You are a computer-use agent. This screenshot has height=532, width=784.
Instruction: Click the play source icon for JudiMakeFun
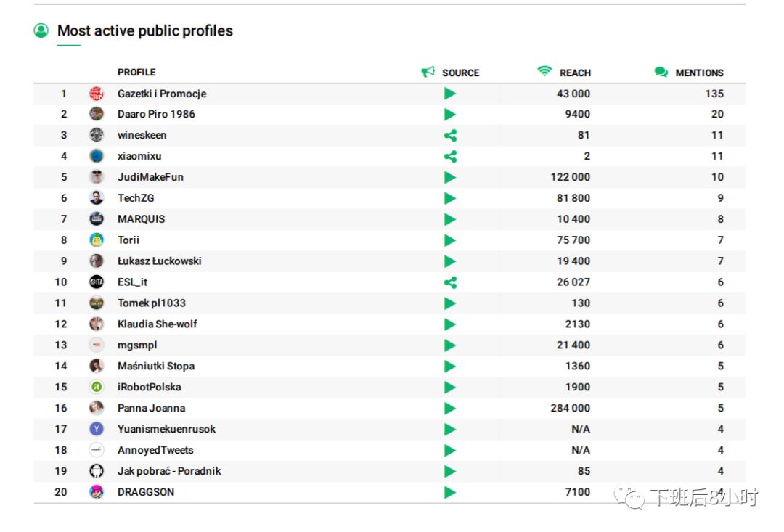pyautogui.click(x=450, y=178)
